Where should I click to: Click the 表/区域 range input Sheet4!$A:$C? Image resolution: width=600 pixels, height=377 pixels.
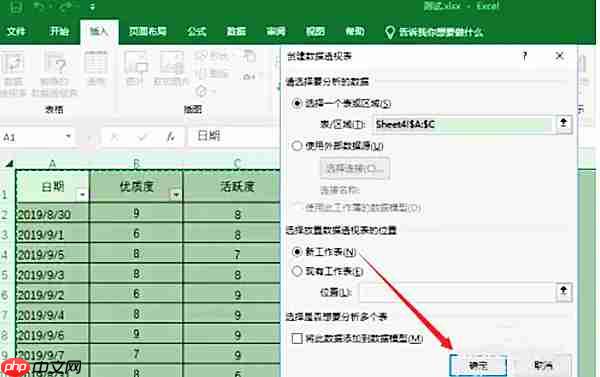pos(464,124)
